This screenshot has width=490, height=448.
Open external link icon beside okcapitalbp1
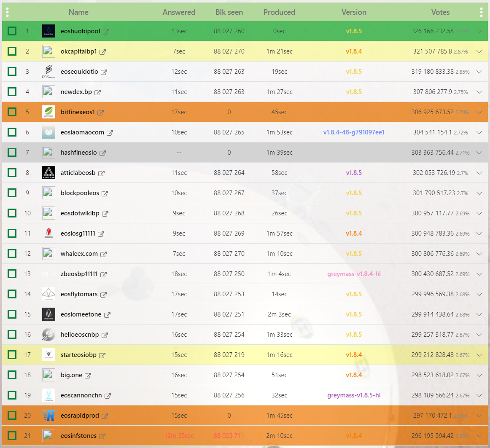click(x=102, y=52)
